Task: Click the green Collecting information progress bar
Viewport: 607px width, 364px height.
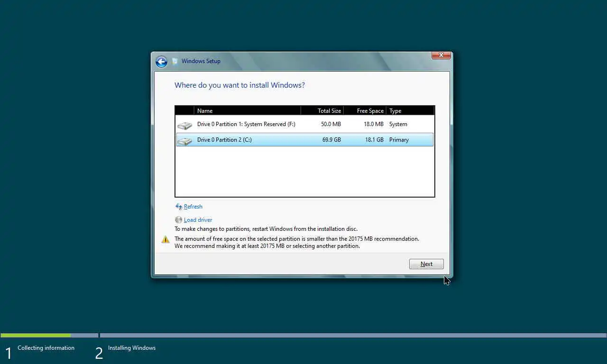Action: [36, 335]
